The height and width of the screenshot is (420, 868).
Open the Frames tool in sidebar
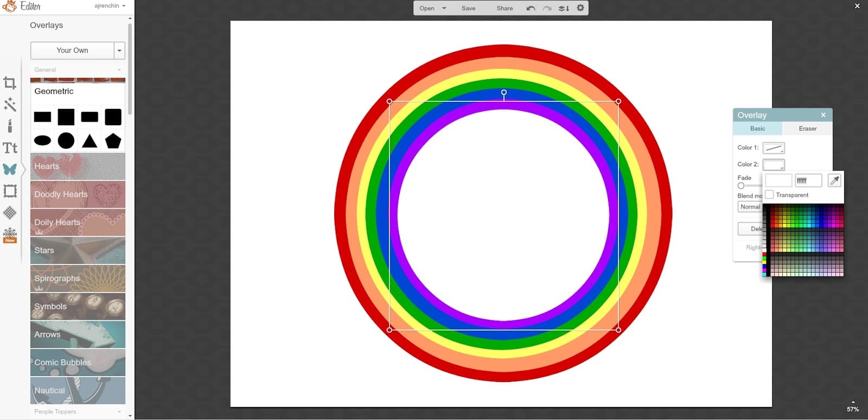point(10,191)
